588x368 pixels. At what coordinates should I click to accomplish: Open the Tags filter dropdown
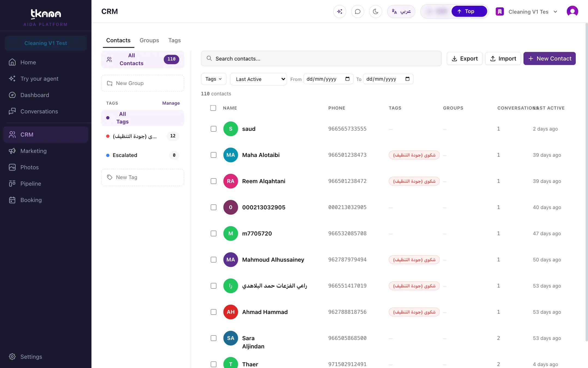coord(214,79)
